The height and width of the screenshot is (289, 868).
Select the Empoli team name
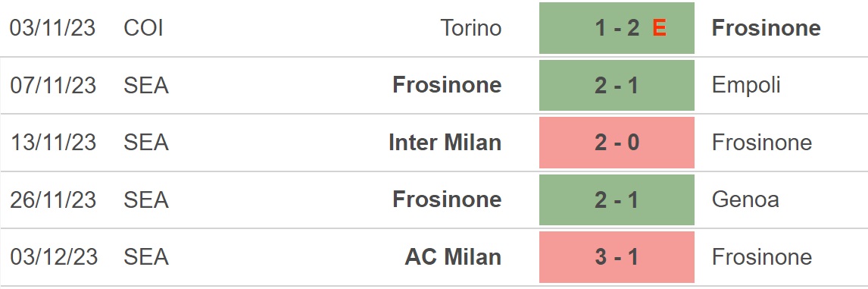click(x=746, y=85)
